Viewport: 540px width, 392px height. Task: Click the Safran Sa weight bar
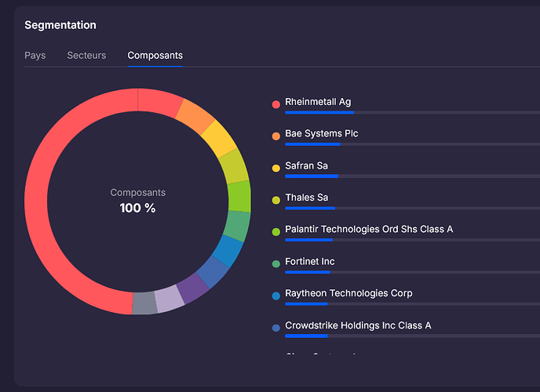click(x=413, y=176)
